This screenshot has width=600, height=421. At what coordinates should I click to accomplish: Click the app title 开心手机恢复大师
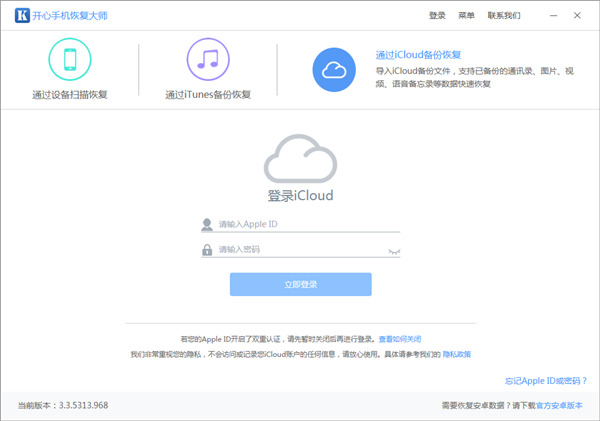point(70,16)
